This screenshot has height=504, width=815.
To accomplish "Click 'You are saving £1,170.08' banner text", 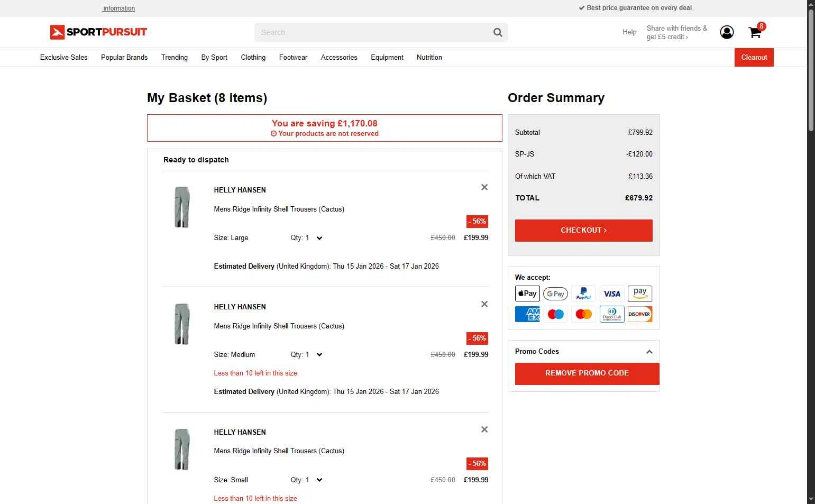I will pyautogui.click(x=325, y=123).
